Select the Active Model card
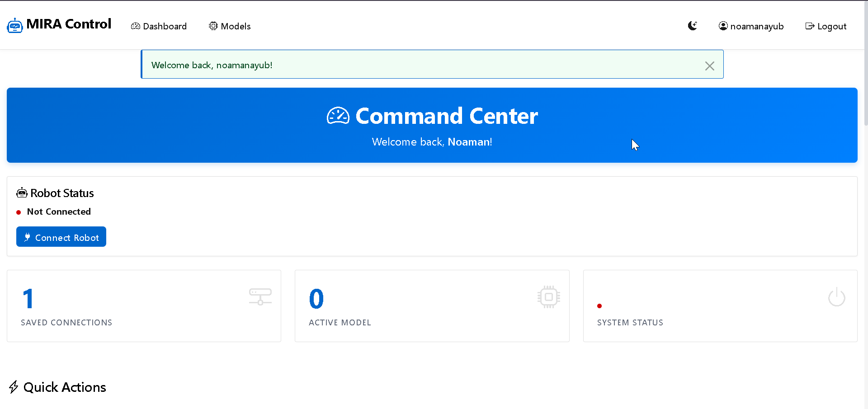Image resolution: width=868 pixels, height=409 pixels. [432, 306]
